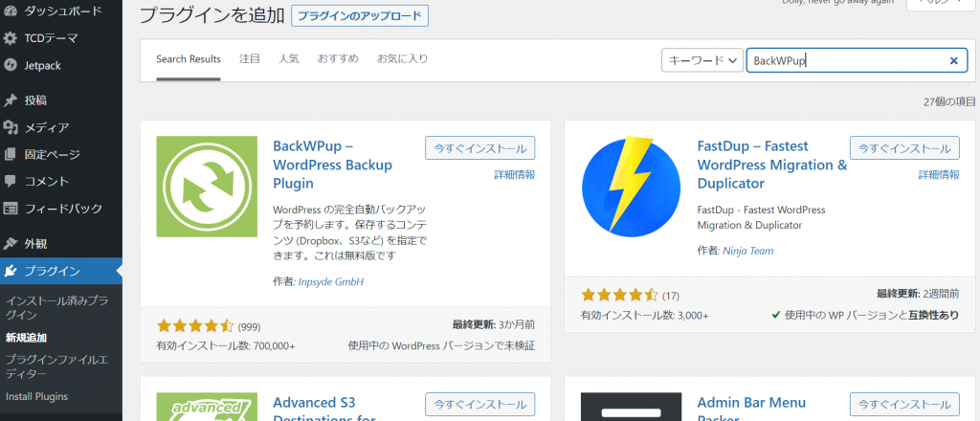This screenshot has height=421, width=980.
Task: Open the Advanced S3 Destinations plugin title link
Action: coord(324,410)
